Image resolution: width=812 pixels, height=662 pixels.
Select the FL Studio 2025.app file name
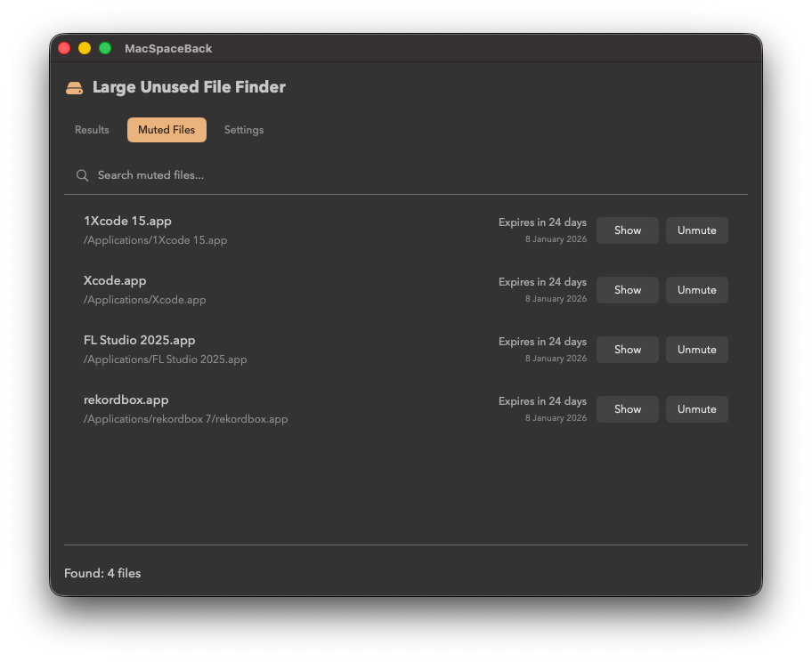139,340
